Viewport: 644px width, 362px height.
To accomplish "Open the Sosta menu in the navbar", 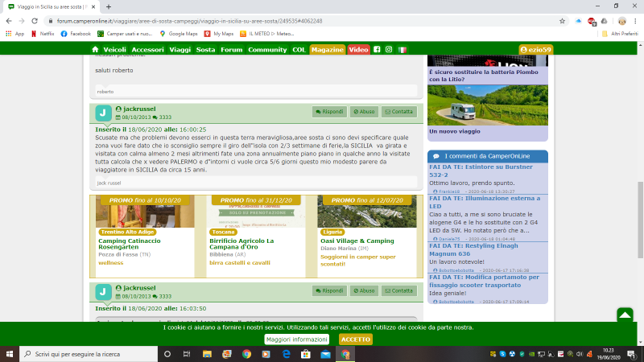I will pyautogui.click(x=205, y=50).
